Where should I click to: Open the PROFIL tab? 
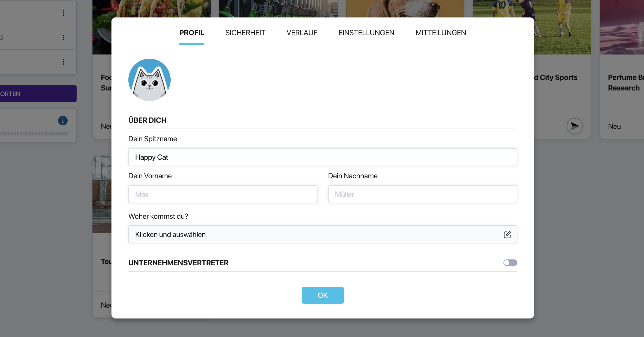pos(192,33)
